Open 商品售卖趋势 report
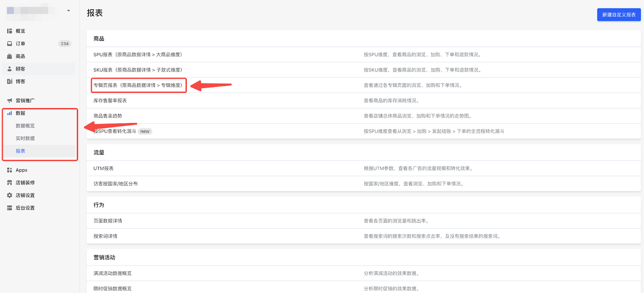Screen dimensions: 644x293 (x=107, y=116)
